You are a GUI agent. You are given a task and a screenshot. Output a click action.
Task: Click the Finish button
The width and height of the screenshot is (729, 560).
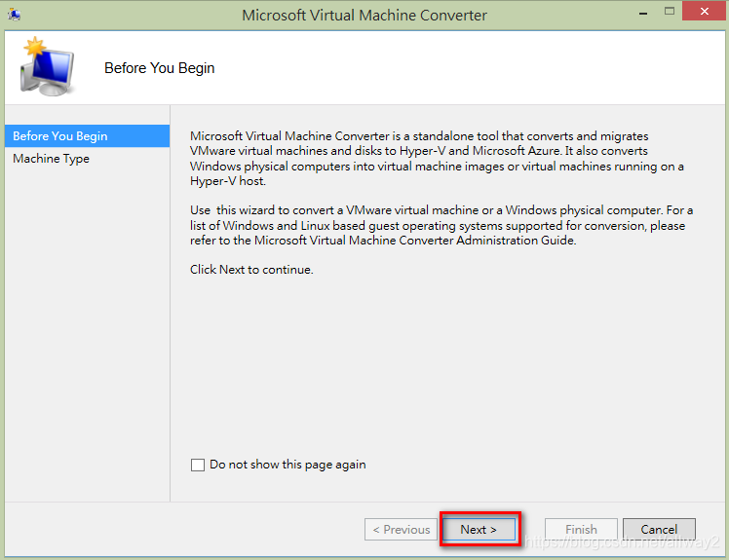tap(581, 530)
